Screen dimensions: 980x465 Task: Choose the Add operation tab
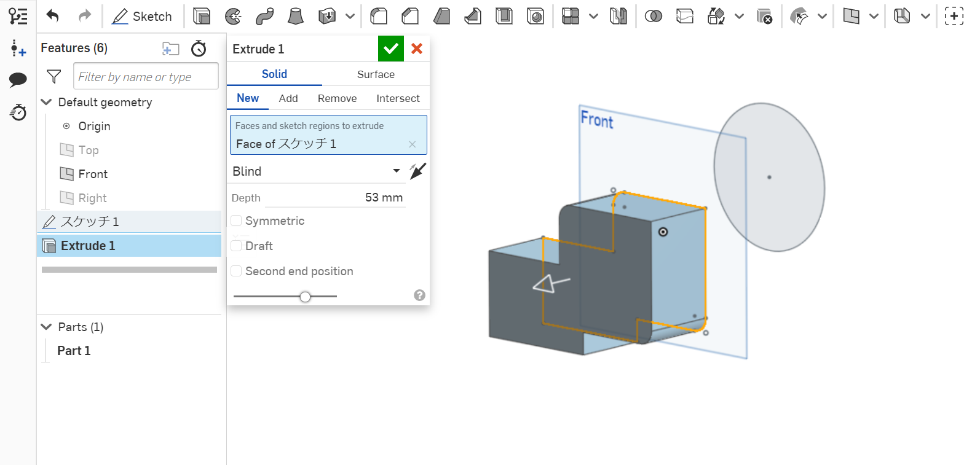288,98
